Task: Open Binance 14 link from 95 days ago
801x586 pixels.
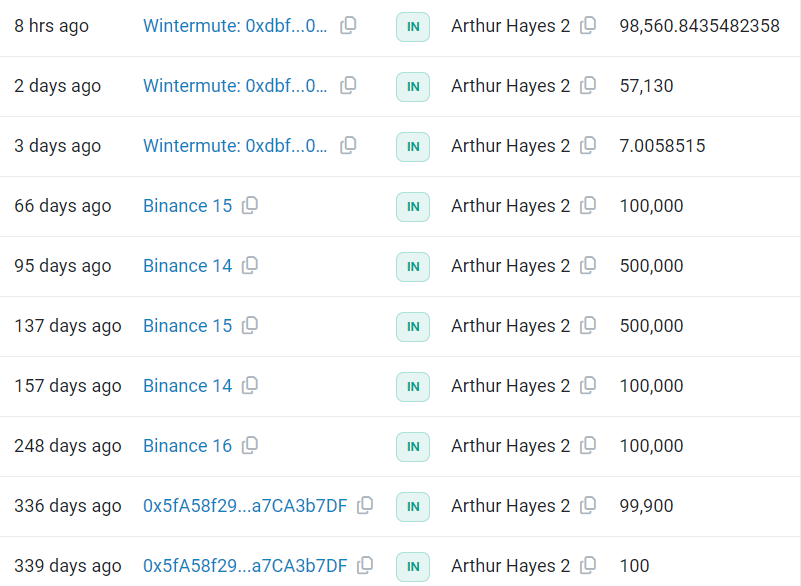Action: tap(187, 266)
